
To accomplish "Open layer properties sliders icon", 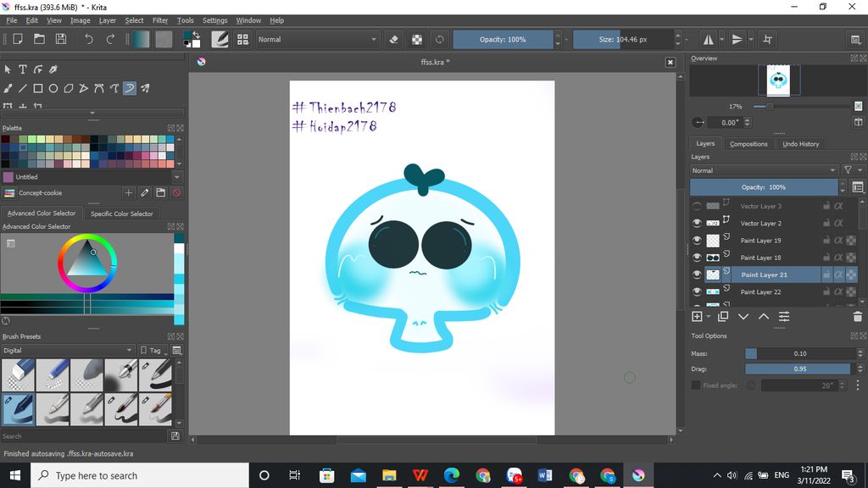I will tap(784, 317).
